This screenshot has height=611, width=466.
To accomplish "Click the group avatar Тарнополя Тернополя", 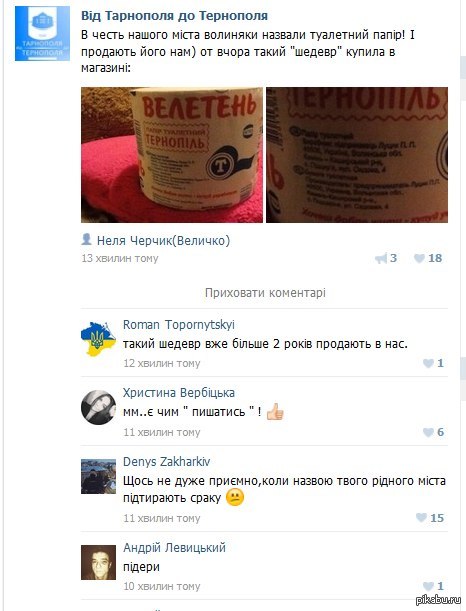I will point(42,34).
